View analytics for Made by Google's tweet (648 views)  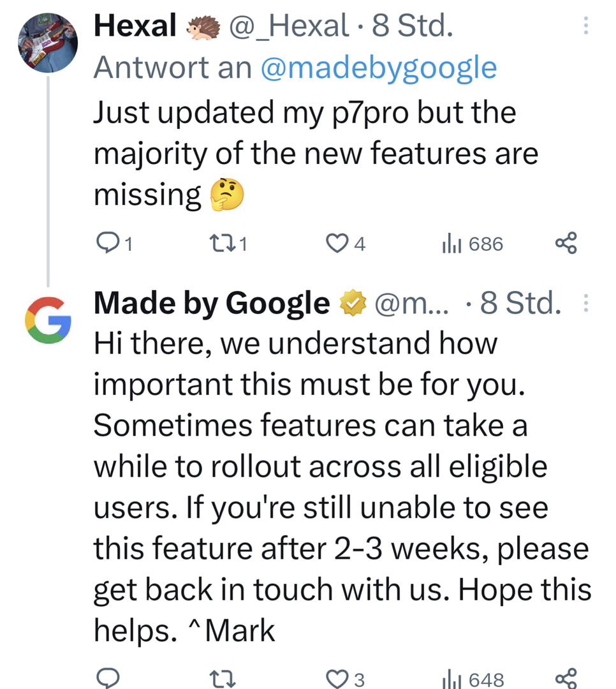[450, 679]
